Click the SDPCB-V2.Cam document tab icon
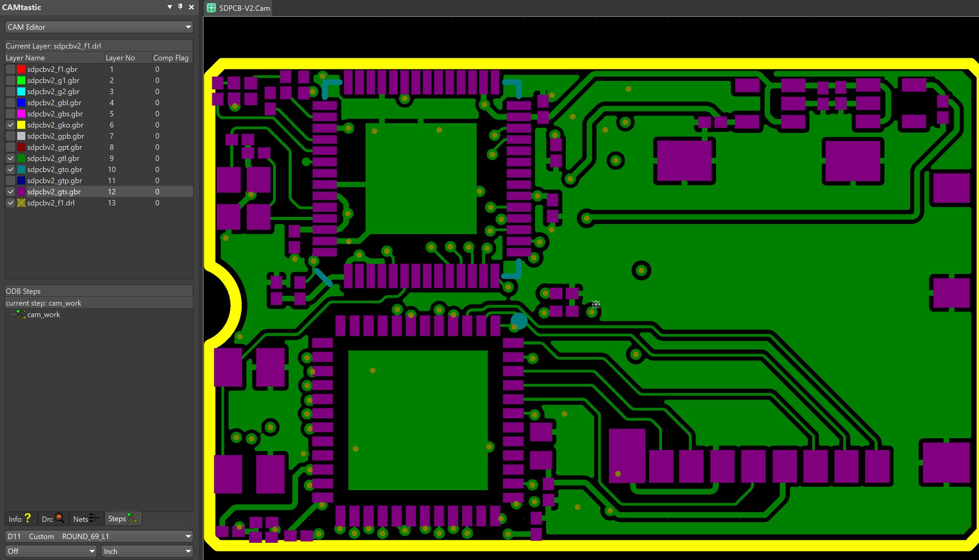This screenshot has height=560, width=979. click(x=211, y=8)
